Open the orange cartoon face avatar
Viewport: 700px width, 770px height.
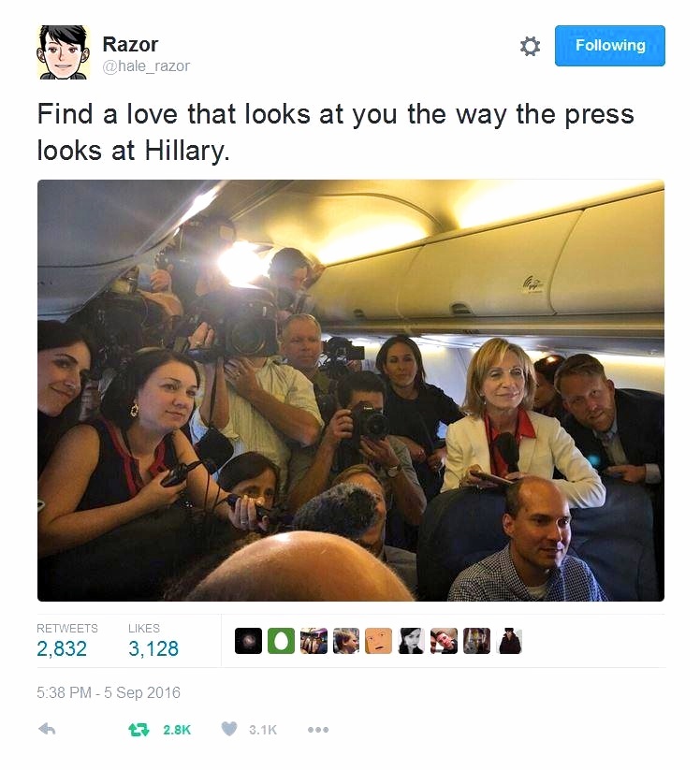379,641
